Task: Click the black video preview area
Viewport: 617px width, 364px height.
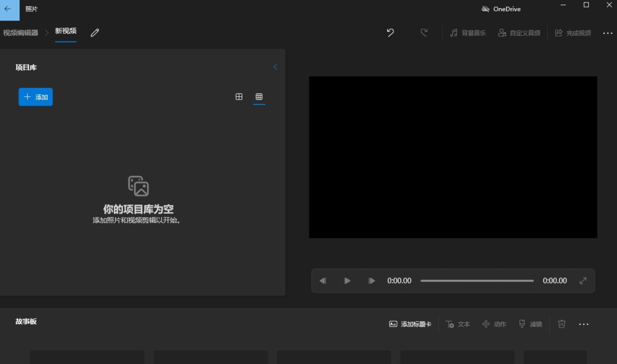Action: [453, 157]
